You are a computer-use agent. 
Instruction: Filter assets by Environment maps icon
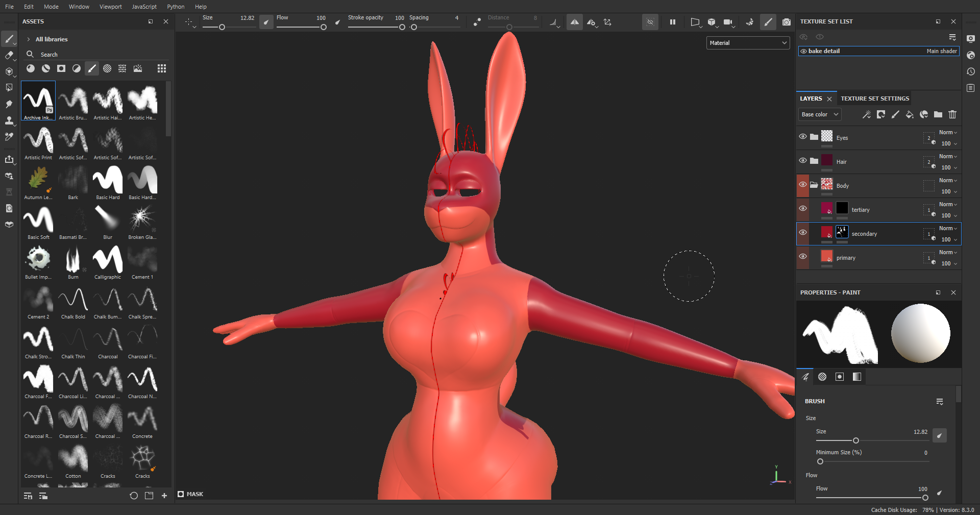(138, 68)
